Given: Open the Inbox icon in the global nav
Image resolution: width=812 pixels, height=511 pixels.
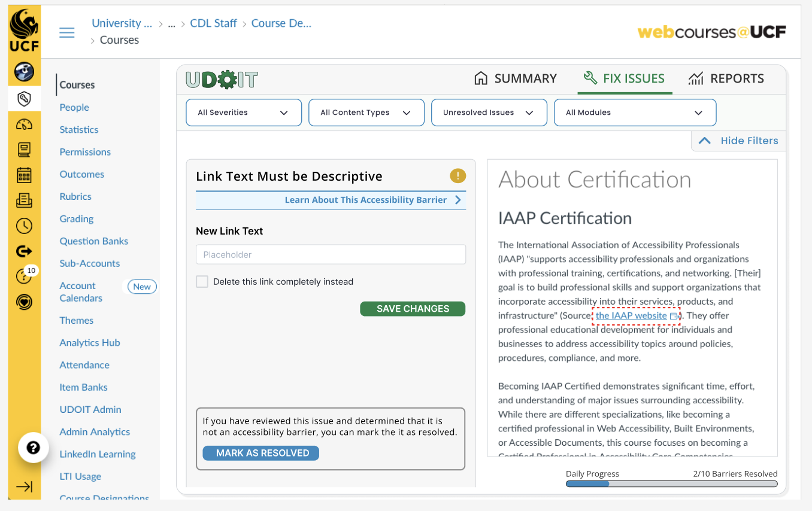Looking at the screenshot, I should click(24, 200).
